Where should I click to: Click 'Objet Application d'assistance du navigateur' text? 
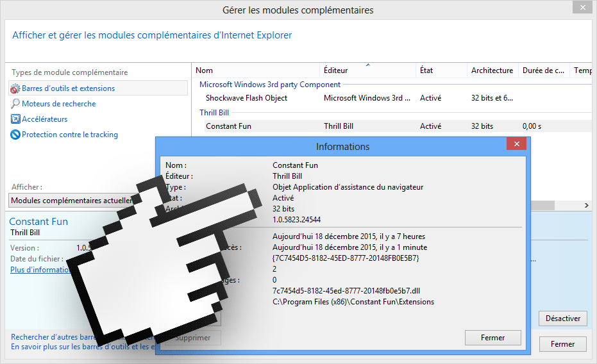tap(348, 187)
